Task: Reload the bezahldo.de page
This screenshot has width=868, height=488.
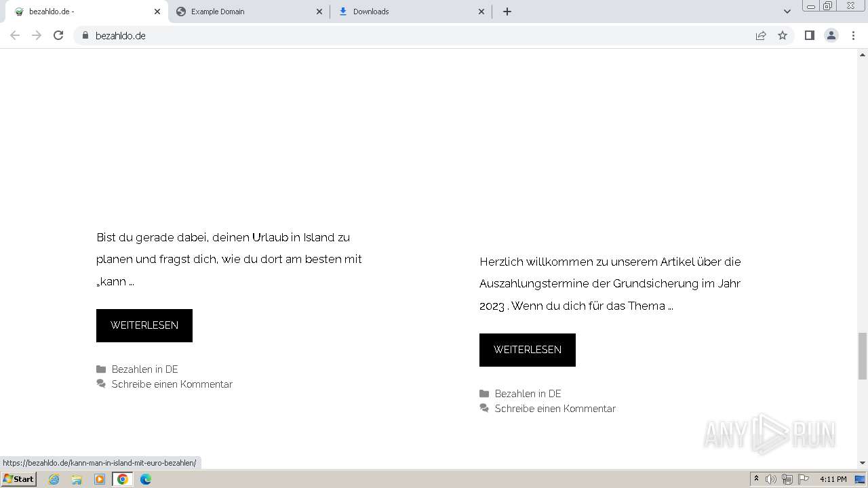Action: (58, 35)
